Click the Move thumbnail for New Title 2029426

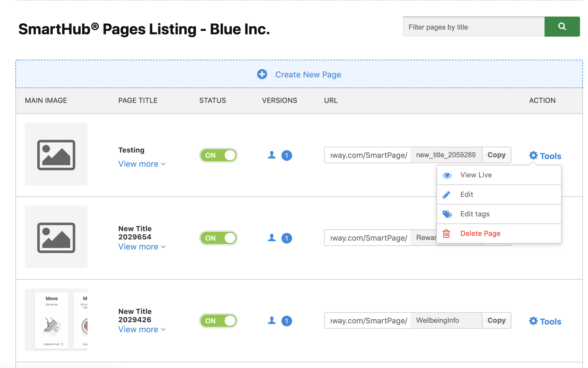pos(56,320)
